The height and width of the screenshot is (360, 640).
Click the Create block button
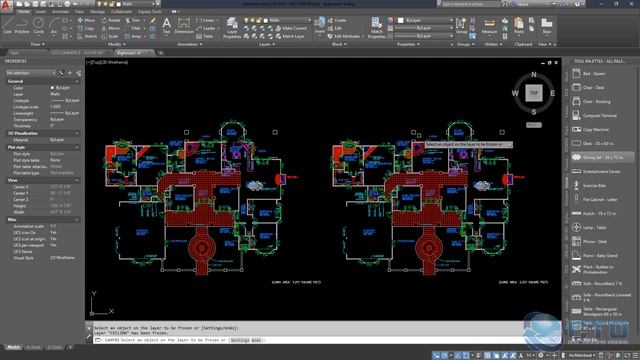coord(337,20)
